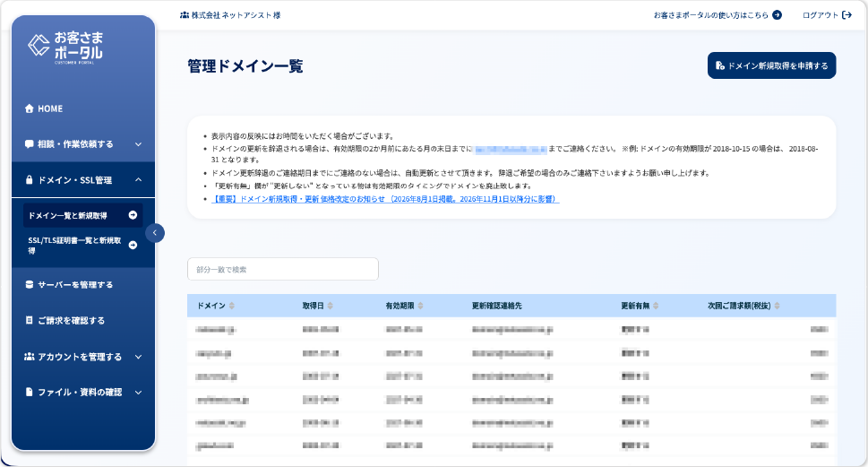Click arrow icon beside SSL/TLS証明書一覧と新規取得
Viewport: 868px width, 467px height.
tap(133, 245)
